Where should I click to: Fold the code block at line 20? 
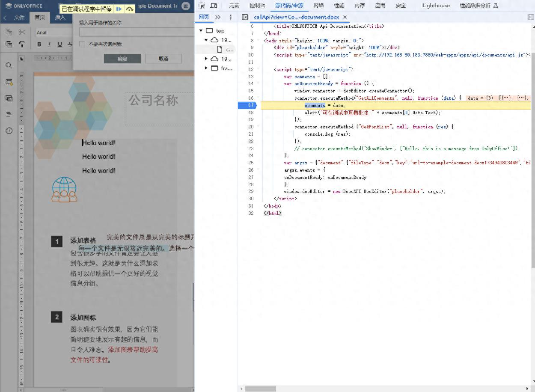(x=258, y=127)
